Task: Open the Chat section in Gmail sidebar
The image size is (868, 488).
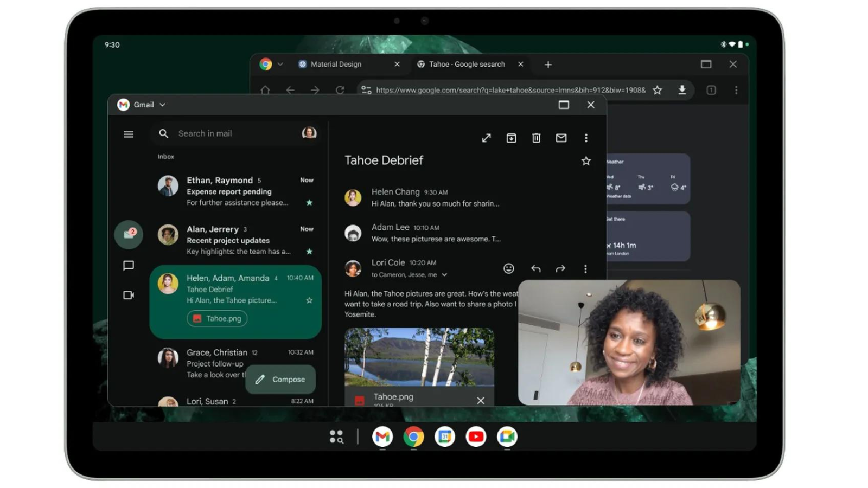Action: click(129, 265)
